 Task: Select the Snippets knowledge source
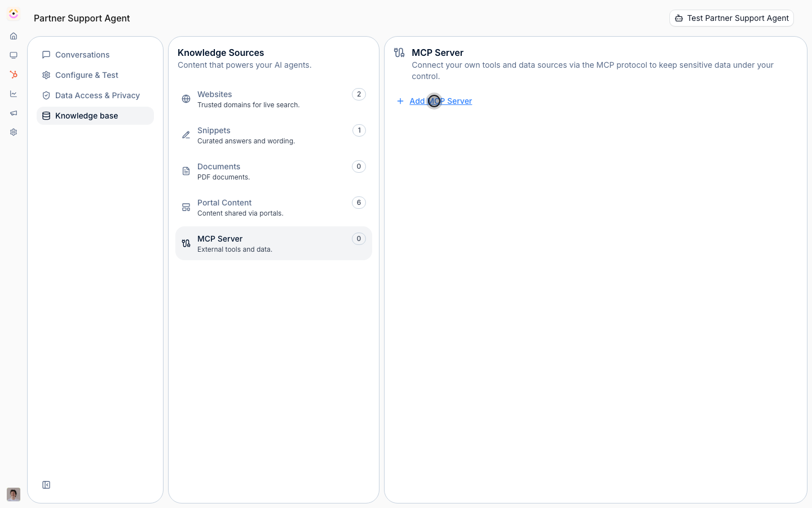[x=273, y=135]
